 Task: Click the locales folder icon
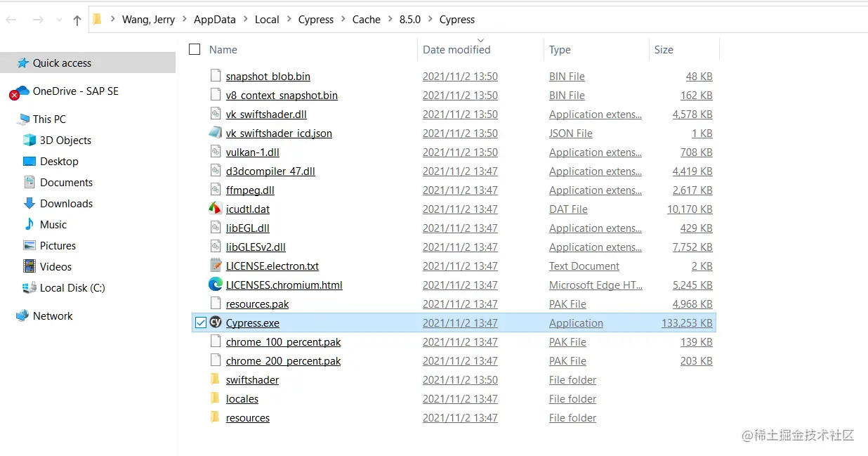pos(216,398)
